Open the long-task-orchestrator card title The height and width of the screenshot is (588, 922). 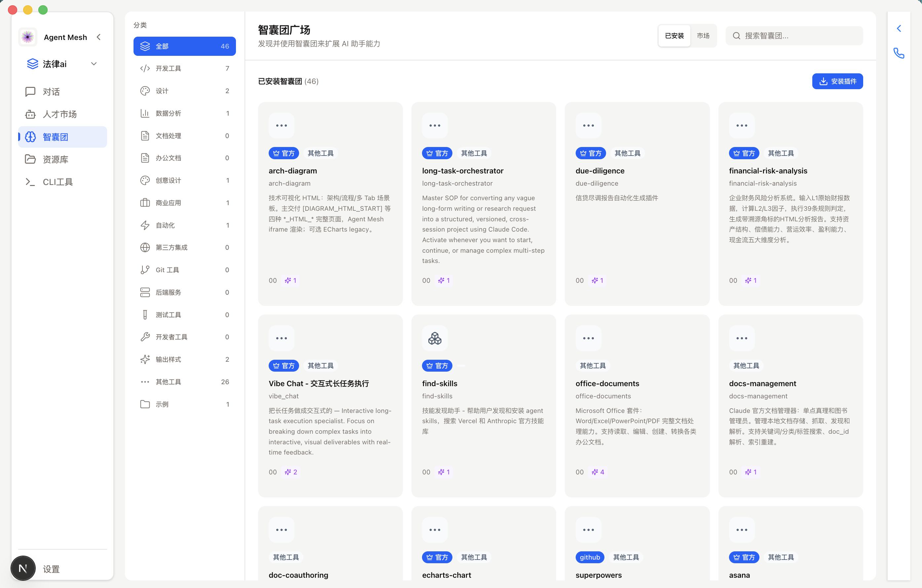[463, 171]
